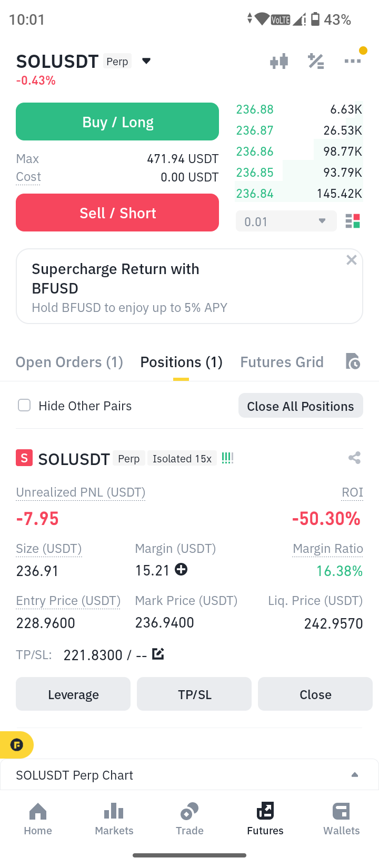379x868 pixels.
Task: Open the three-dots more options menu
Action: click(x=352, y=61)
